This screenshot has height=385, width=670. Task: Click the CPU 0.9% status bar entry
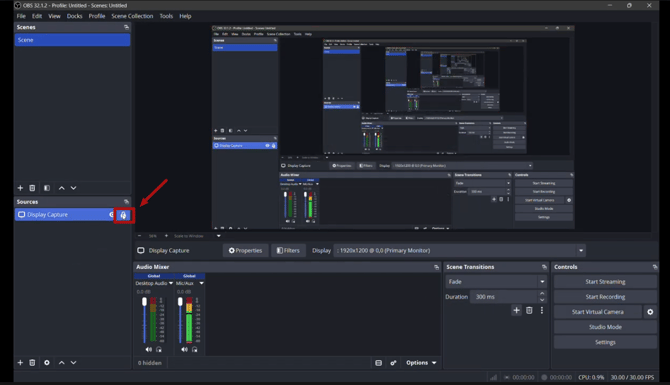click(591, 378)
